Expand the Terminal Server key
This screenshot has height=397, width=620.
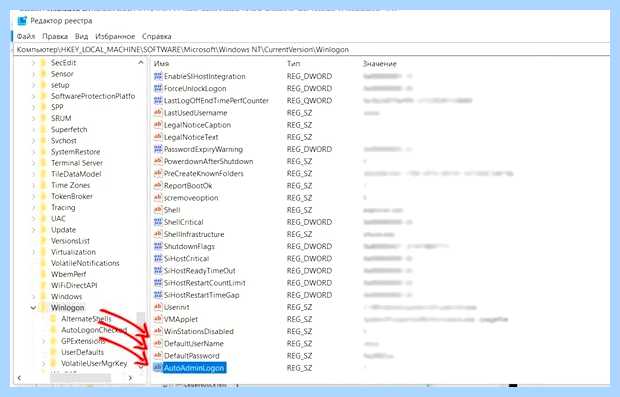[x=33, y=163]
